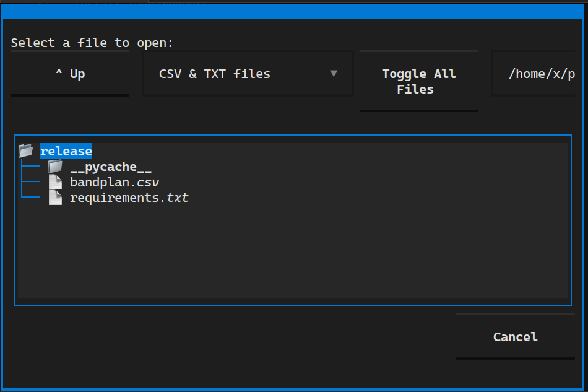588x392 pixels.
Task: Open the __pycache__ folder
Action: [111, 166]
